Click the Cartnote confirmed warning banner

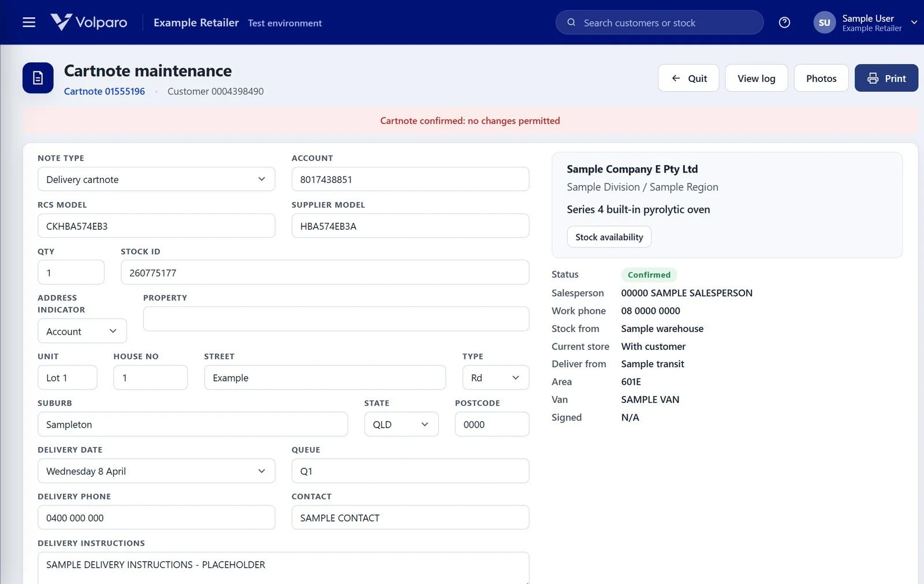coord(470,121)
